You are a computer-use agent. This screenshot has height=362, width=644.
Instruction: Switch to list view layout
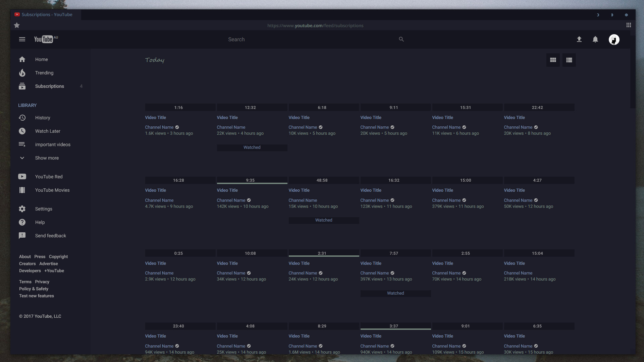click(569, 60)
